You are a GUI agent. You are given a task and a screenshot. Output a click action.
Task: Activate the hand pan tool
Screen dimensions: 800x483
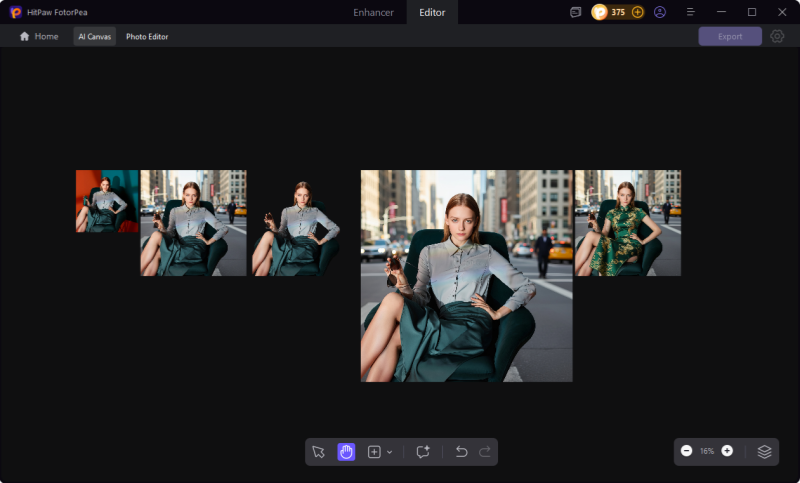pyautogui.click(x=346, y=452)
